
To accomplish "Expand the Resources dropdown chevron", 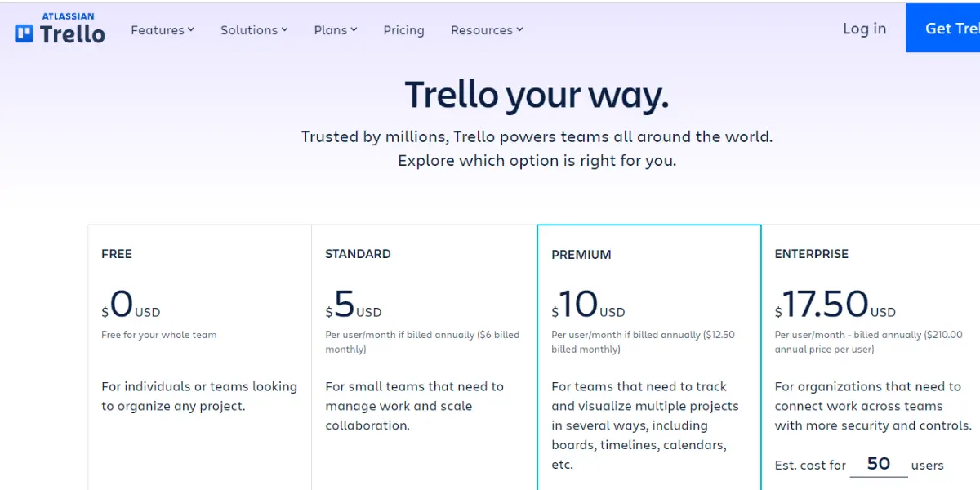I will click(x=519, y=29).
